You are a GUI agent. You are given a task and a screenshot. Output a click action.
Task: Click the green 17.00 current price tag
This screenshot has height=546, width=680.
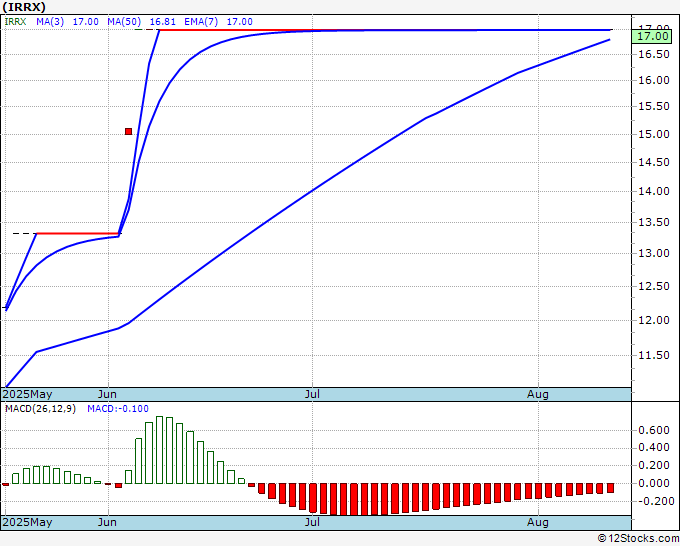pyautogui.click(x=651, y=36)
